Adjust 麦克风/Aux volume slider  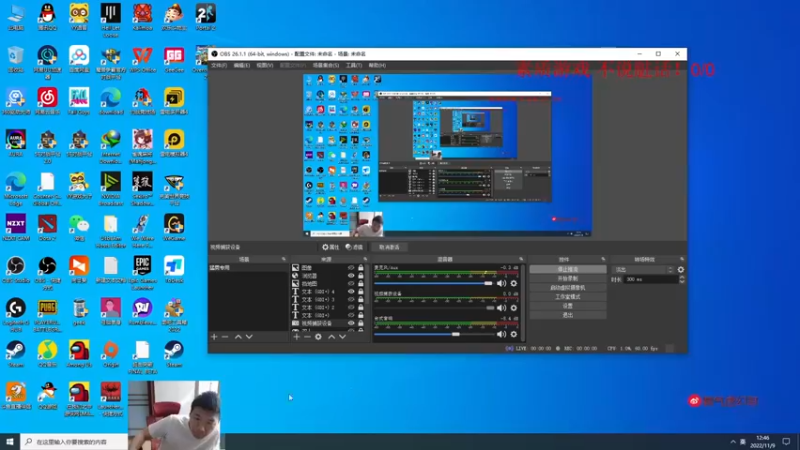[x=434, y=283]
